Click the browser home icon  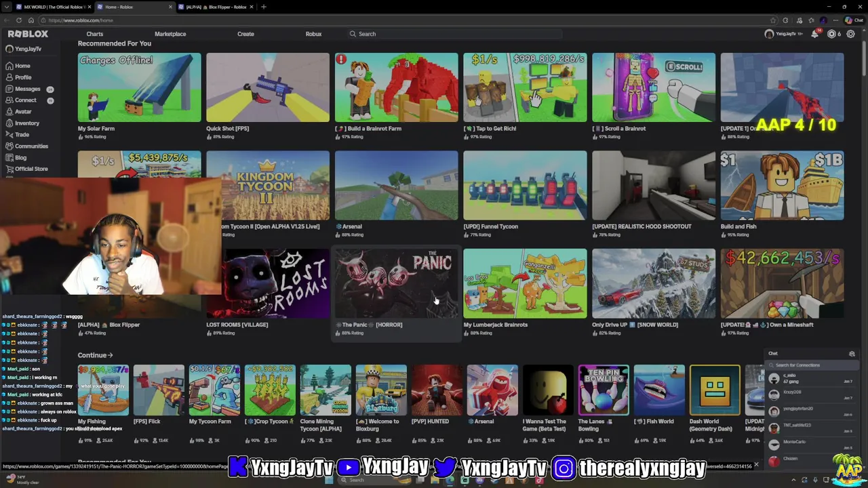point(31,20)
